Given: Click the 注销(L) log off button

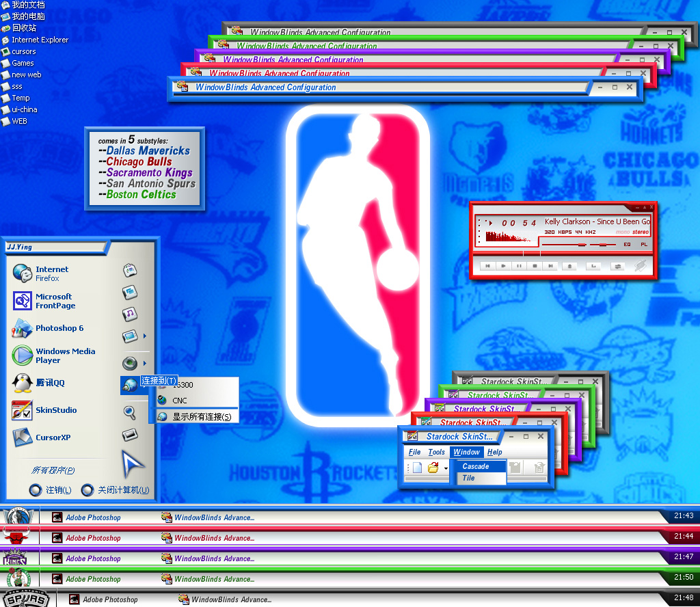Looking at the screenshot, I should click(50, 490).
